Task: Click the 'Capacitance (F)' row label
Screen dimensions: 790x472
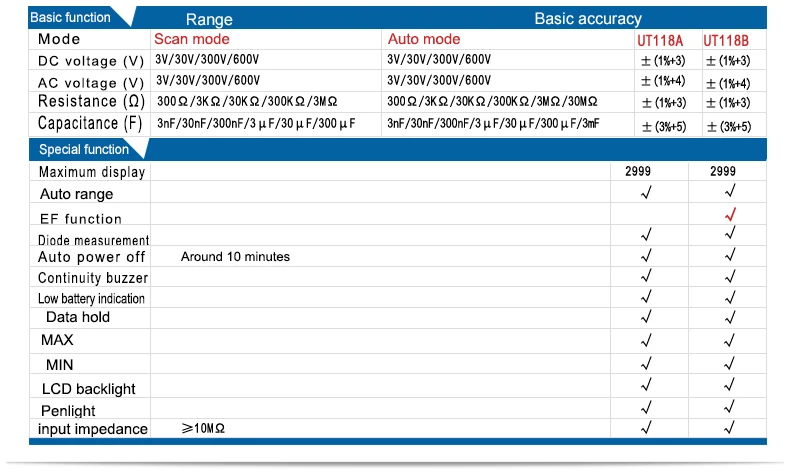Action: 90,123
